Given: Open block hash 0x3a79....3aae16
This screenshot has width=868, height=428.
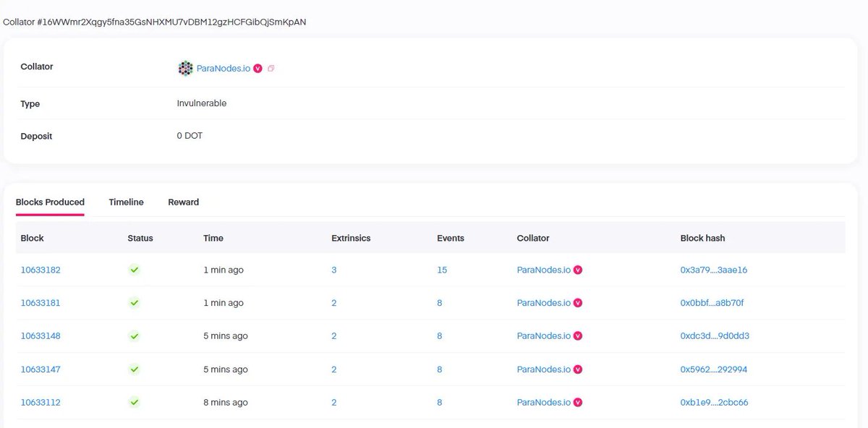Looking at the screenshot, I should point(714,270).
